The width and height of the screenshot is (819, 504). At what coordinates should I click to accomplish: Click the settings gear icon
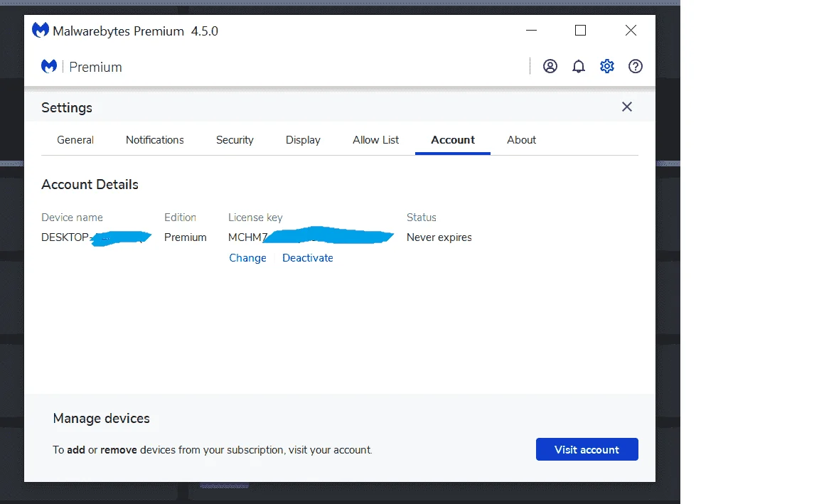(607, 66)
